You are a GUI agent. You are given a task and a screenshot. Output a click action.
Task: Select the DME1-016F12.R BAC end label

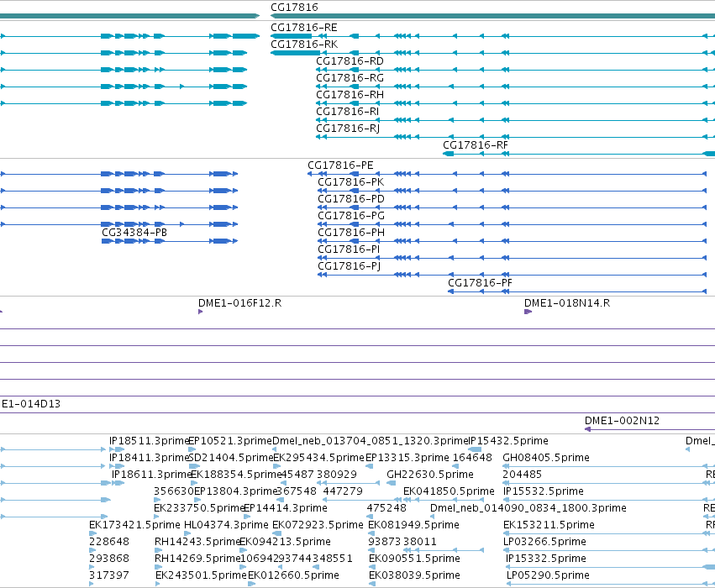point(239,303)
